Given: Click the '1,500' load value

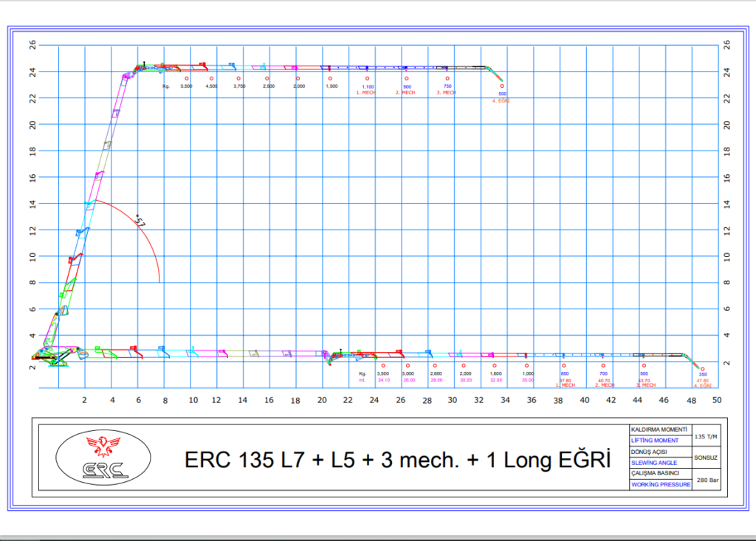Looking at the screenshot, I should (331, 86).
